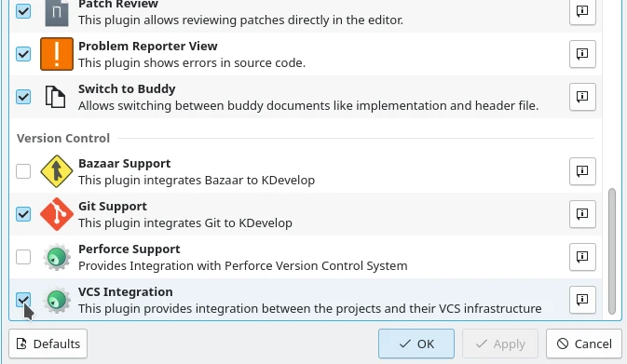Show info for Git Support plugin
Image resolution: width=627 pixels, height=364 pixels.
point(582,214)
